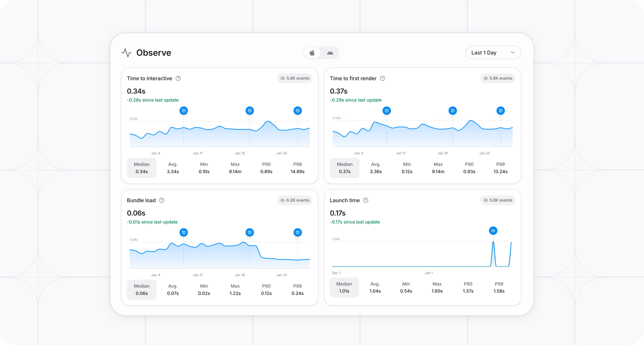
Task: Switch to Android platform
Action: (x=330, y=53)
